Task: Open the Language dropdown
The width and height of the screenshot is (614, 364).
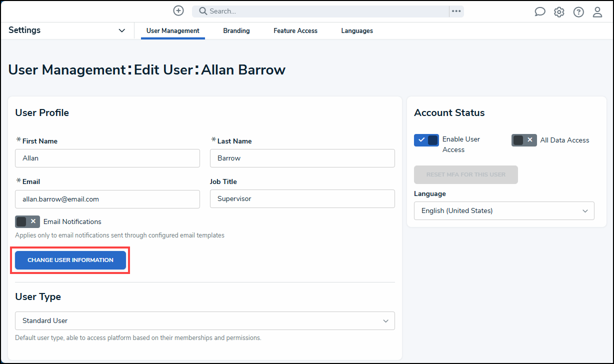Action: 504,210
